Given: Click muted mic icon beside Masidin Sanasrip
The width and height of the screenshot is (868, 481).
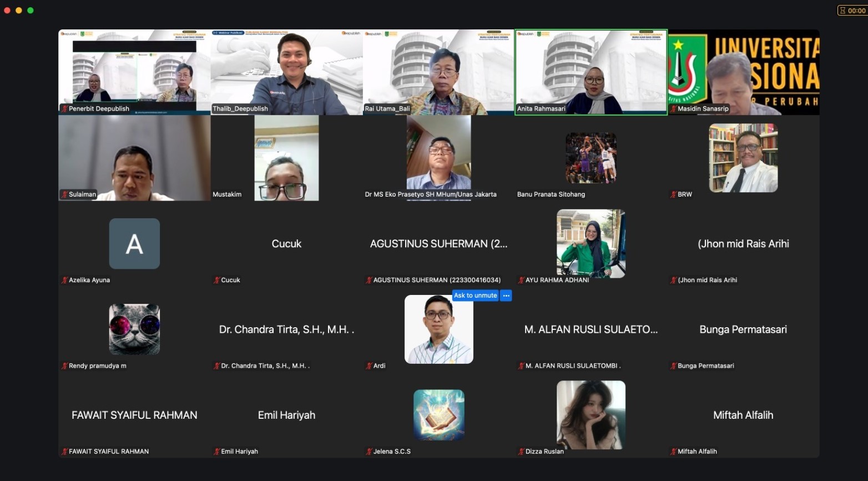Looking at the screenshot, I should point(673,109).
